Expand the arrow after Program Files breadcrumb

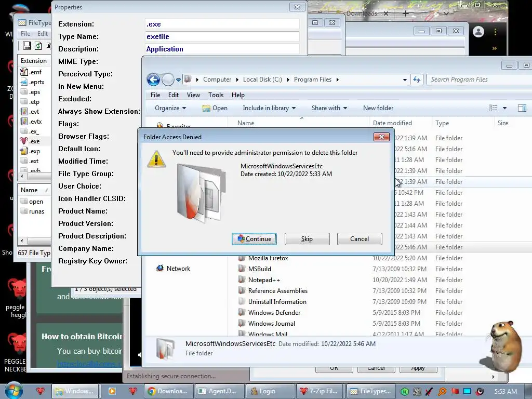tap(337, 79)
